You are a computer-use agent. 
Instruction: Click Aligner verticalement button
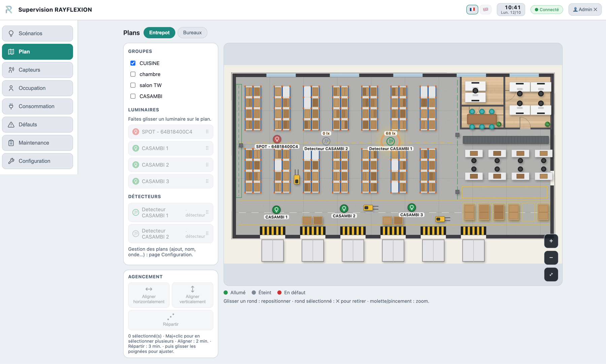click(193, 295)
